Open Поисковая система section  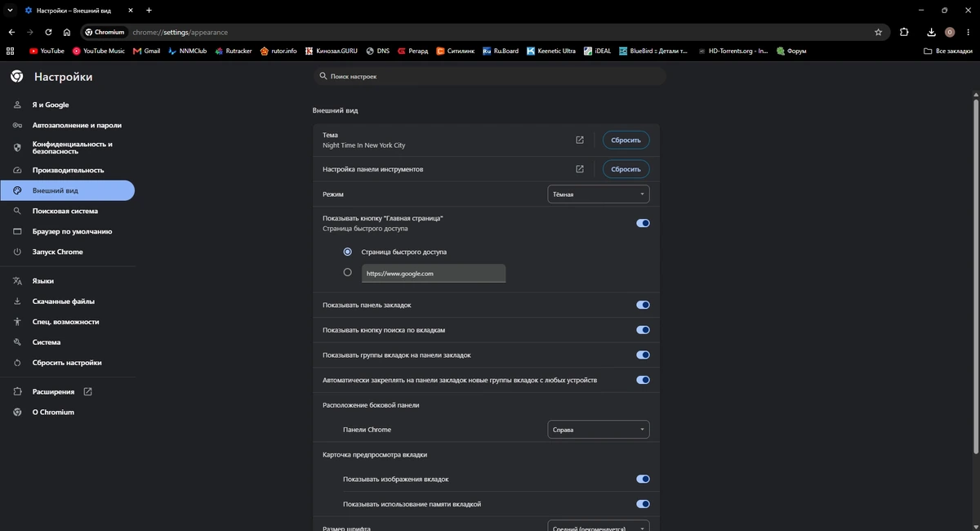65,211
